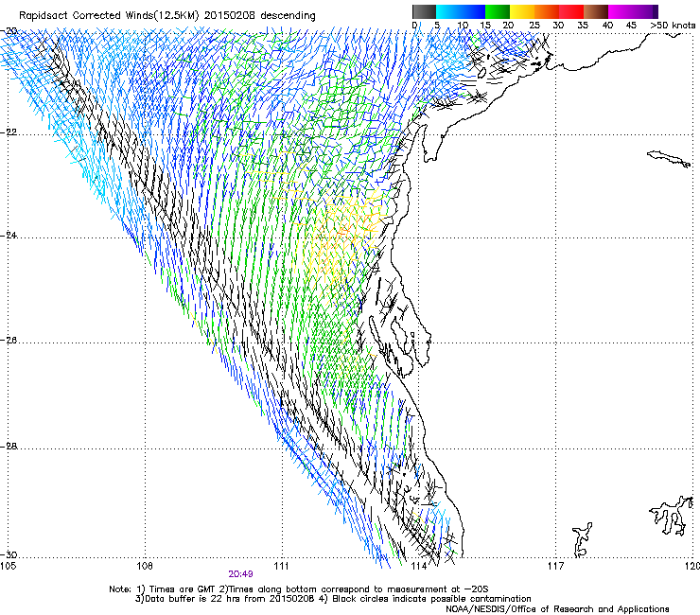
Task: Click the '-22' latitude axis label
Action: point(9,132)
